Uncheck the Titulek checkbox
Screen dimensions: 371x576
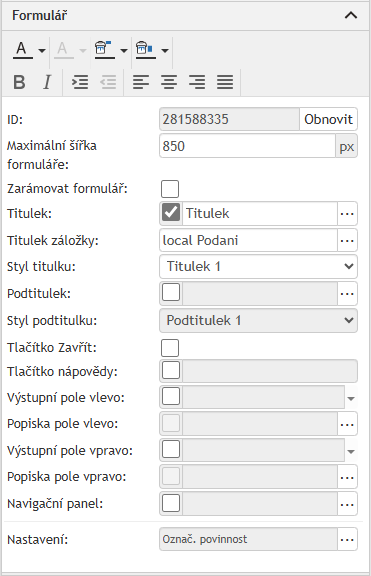coord(171,213)
